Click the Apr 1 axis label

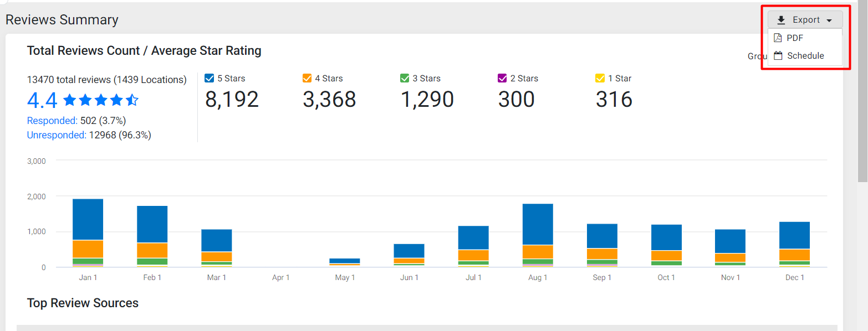280,278
